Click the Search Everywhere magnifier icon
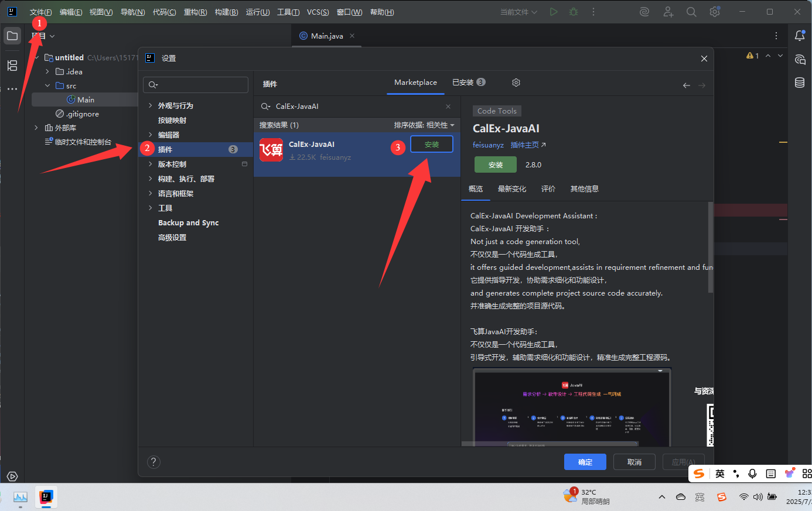This screenshot has width=812, height=511. coord(691,12)
